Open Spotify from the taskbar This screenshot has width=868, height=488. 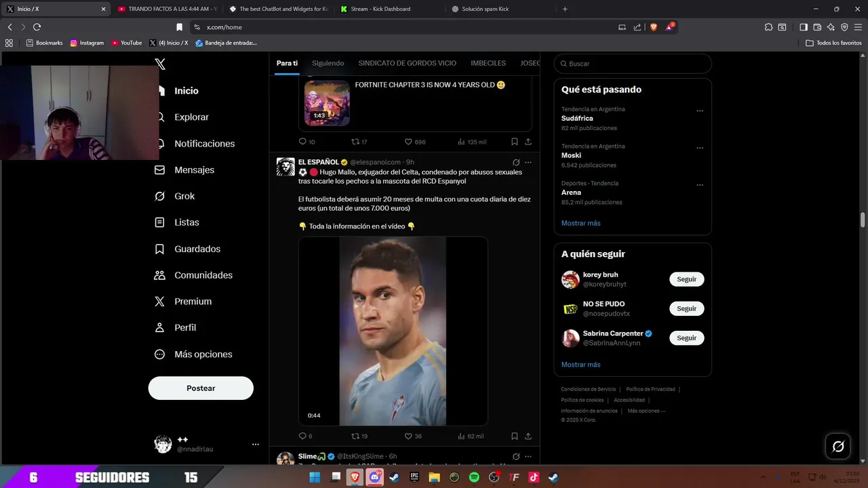pyautogui.click(x=474, y=477)
